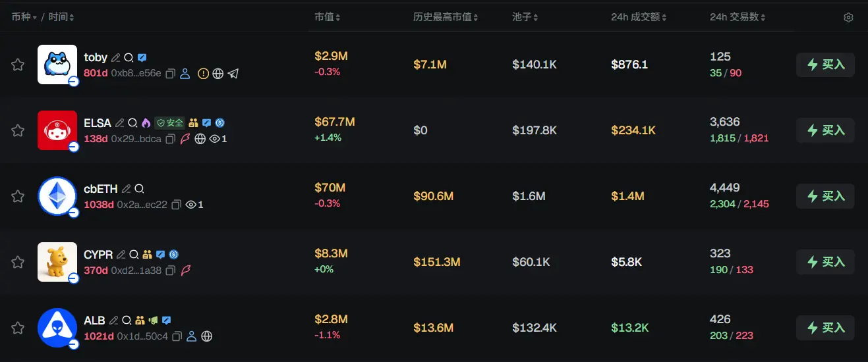Open the 币种 filter dropdown
This screenshot has width=868, height=362.
click(x=24, y=17)
